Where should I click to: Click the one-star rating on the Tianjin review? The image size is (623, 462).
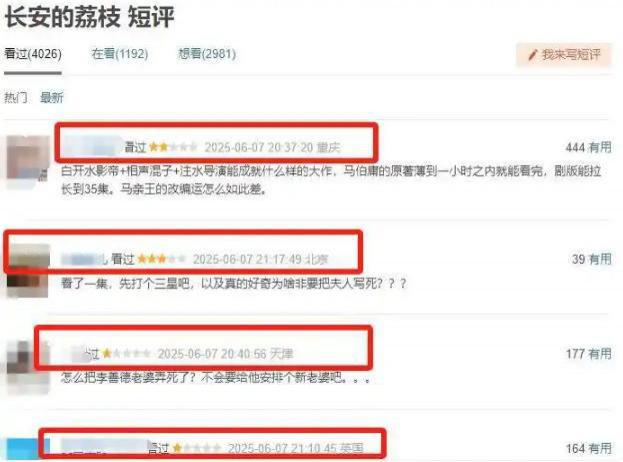(x=127, y=353)
